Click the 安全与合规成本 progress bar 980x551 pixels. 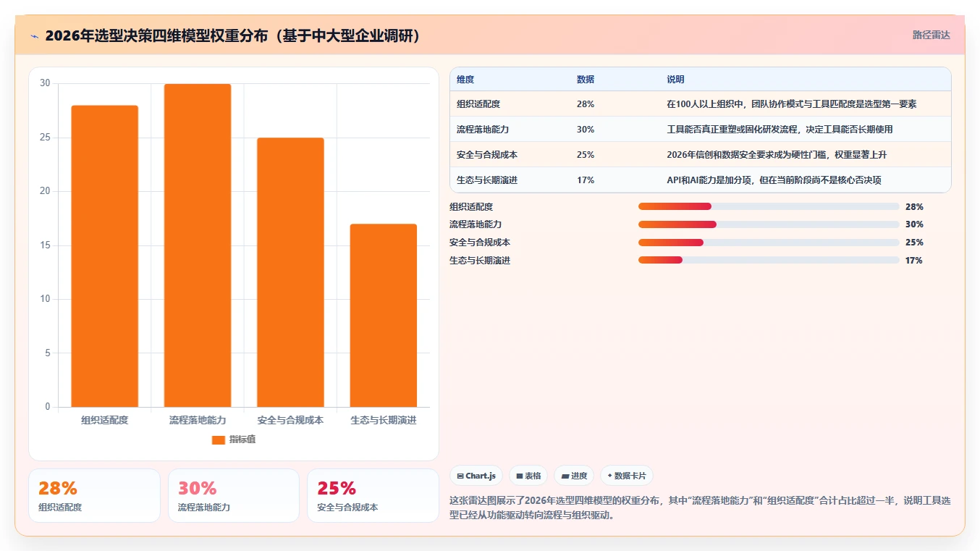tap(769, 243)
